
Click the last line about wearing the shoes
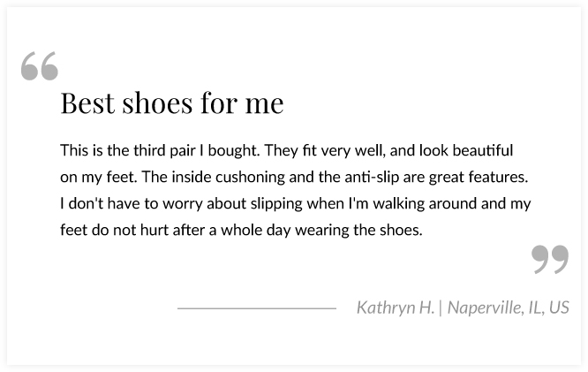pos(242,230)
